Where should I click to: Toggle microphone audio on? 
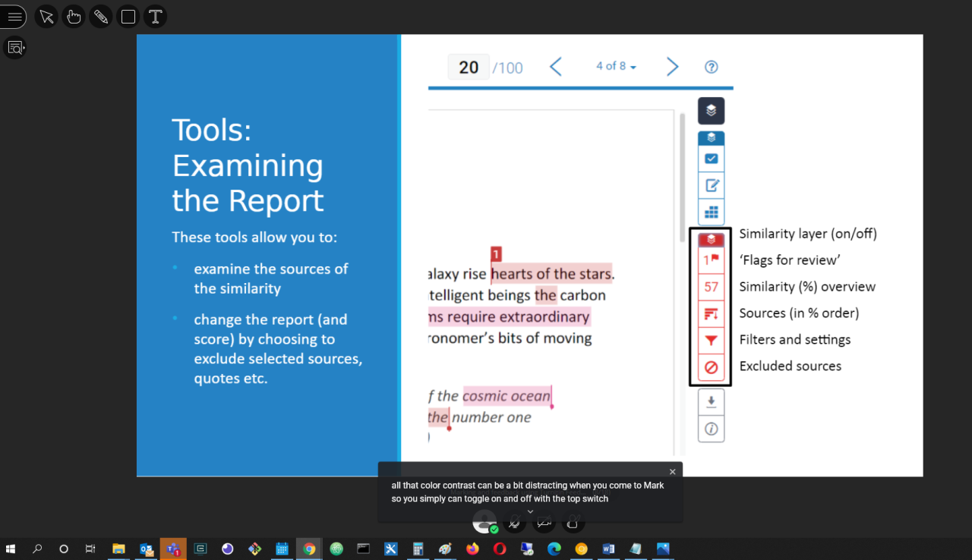tap(514, 521)
